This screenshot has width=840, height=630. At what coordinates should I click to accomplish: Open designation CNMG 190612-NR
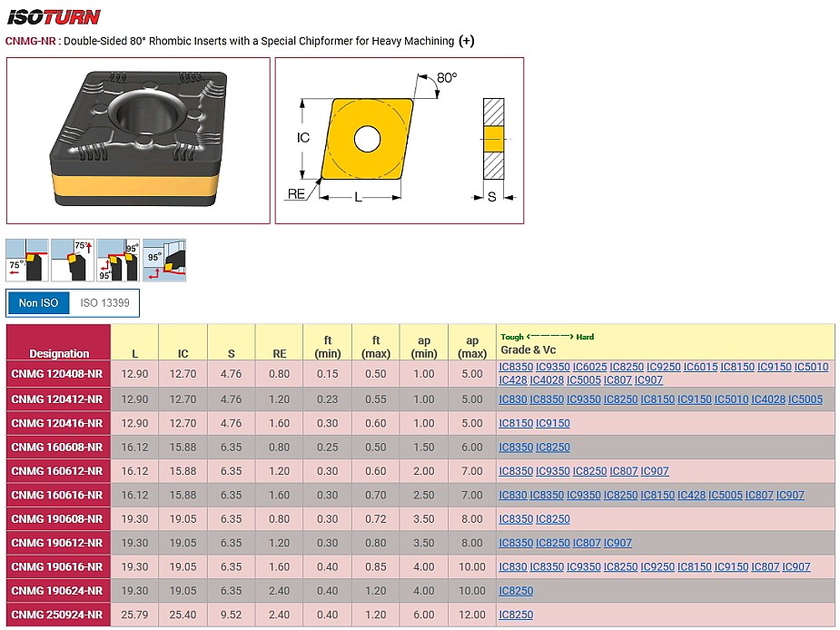57,543
